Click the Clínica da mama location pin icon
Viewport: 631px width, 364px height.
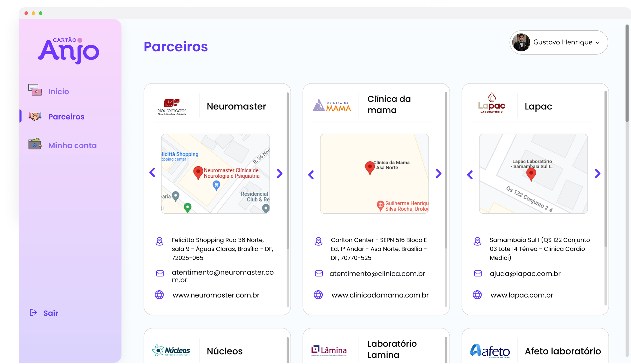coord(318,241)
